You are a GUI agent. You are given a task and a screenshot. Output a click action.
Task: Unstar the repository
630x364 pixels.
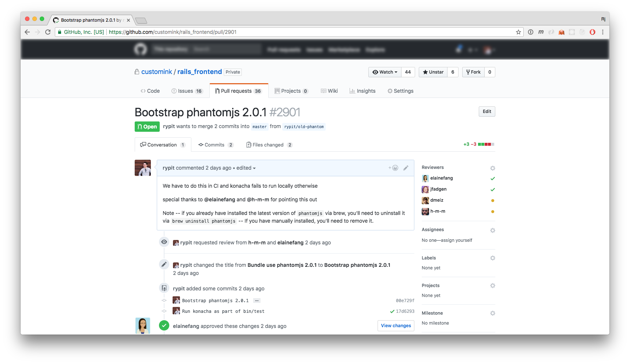coord(433,72)
